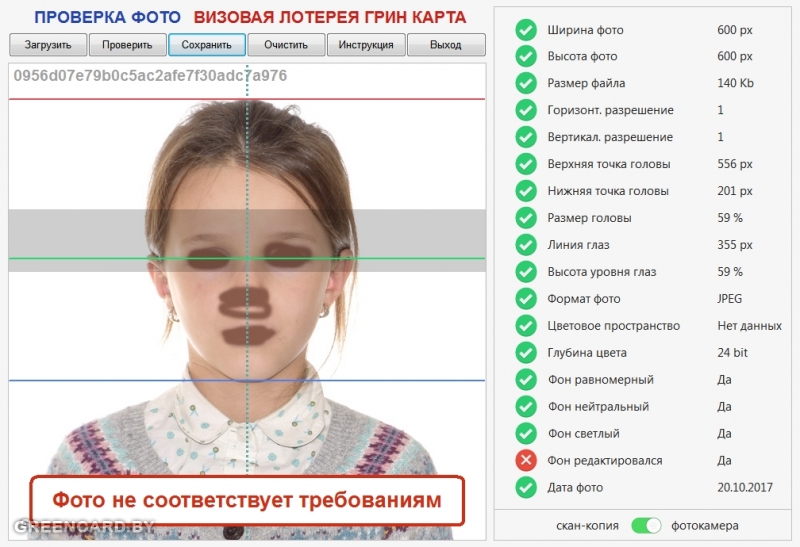Select the 140 Kb file size value
This screenshot has width=800, height=547.
click(735, 83)
